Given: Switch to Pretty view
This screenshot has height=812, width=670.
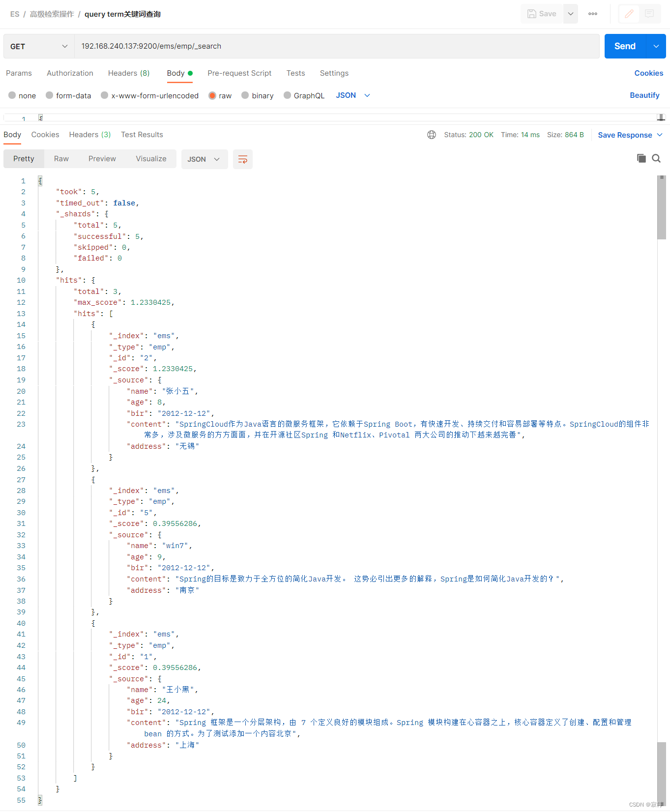Looking at the screenshot, I should tap(24, 159).
